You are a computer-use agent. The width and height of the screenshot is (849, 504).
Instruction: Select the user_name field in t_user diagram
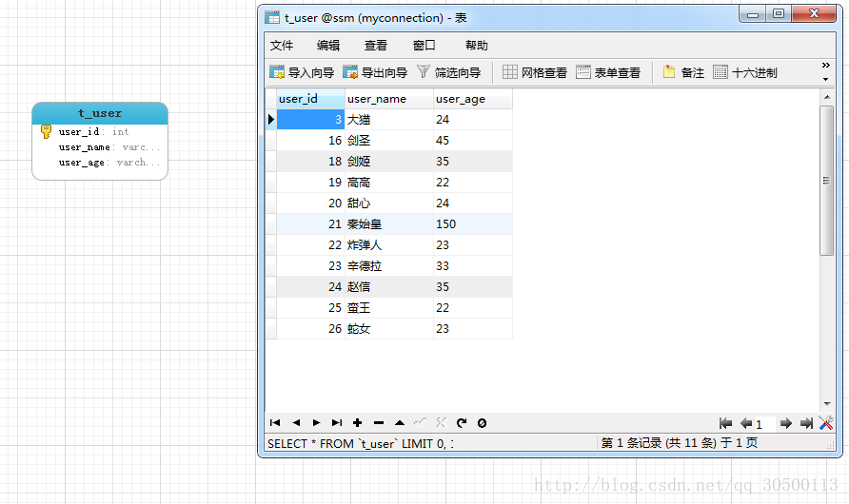pyautogui.click(x=109, y=147)
